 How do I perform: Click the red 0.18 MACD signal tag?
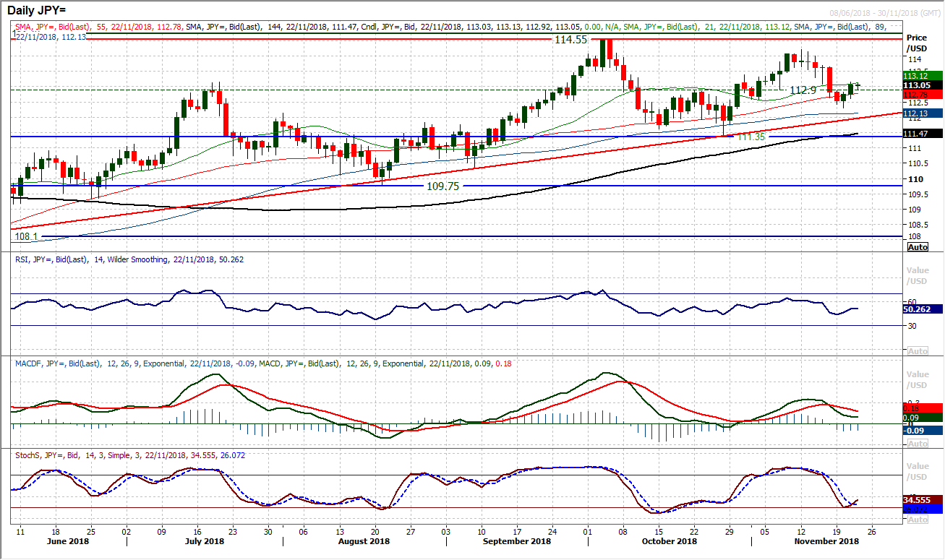[921, 408]
